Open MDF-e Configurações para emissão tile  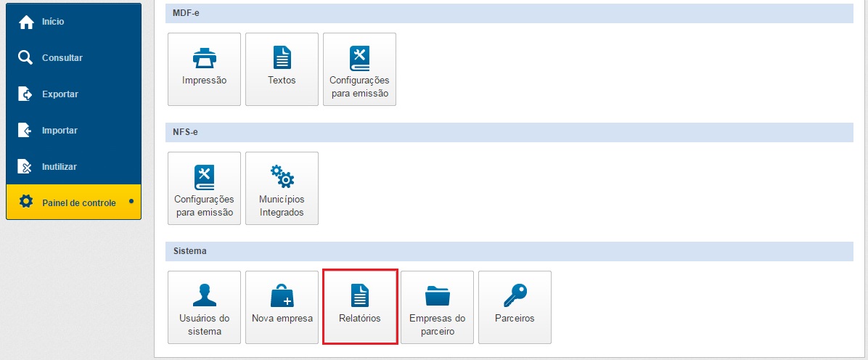tap(359, 69)
